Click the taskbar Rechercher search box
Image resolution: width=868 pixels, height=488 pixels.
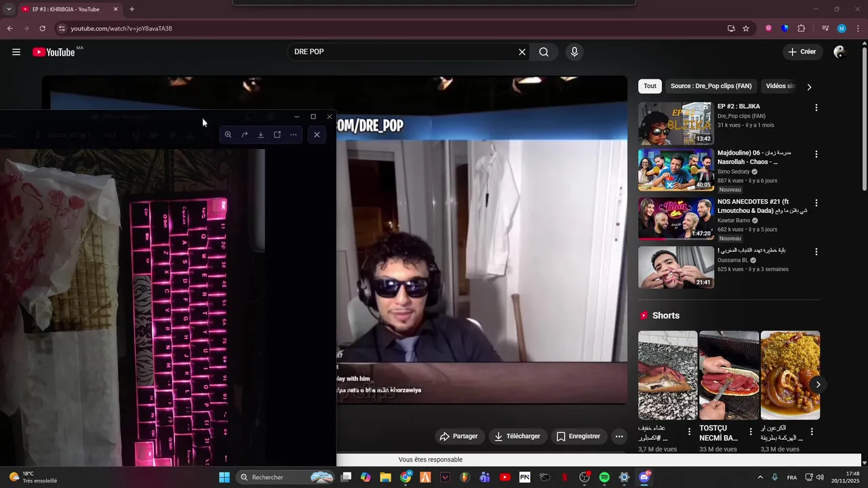[x=286, y=477]
